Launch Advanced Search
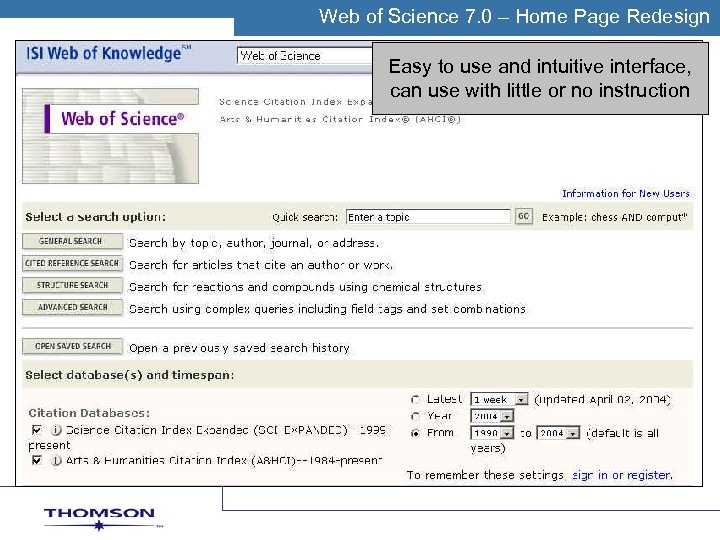 (72, 307)
